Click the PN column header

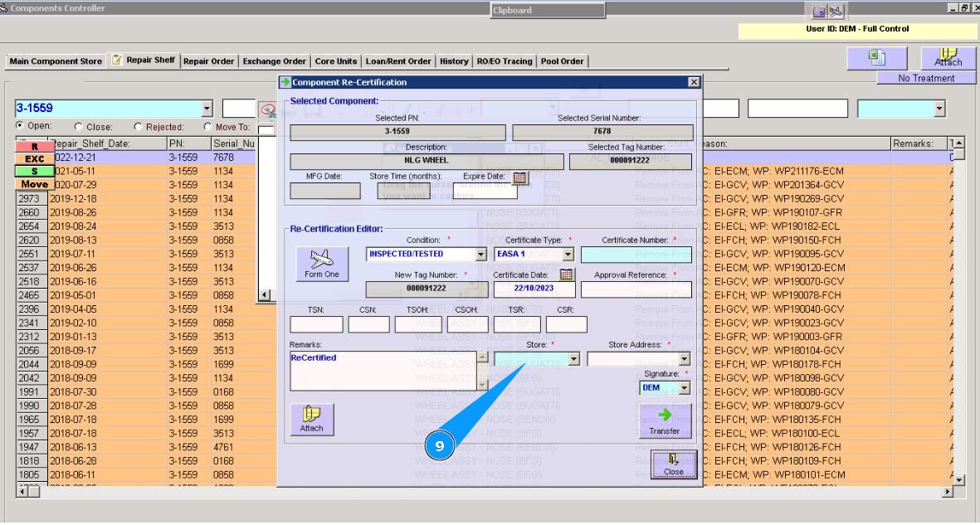189,143
